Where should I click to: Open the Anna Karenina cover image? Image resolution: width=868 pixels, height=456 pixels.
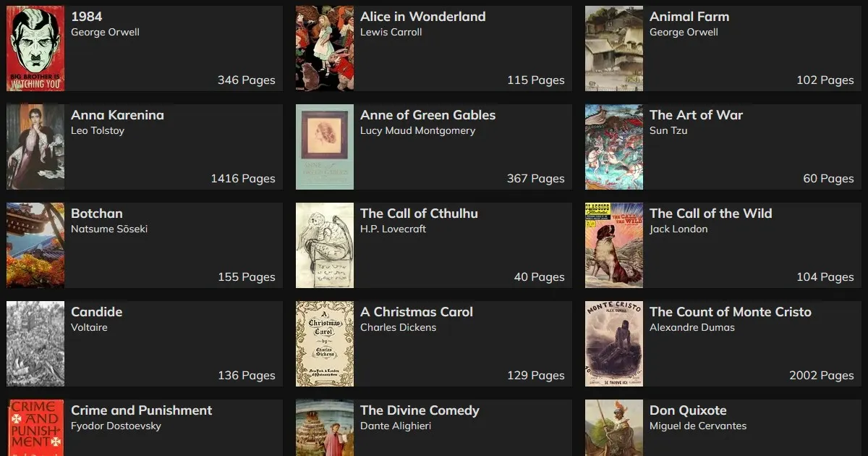35,147
